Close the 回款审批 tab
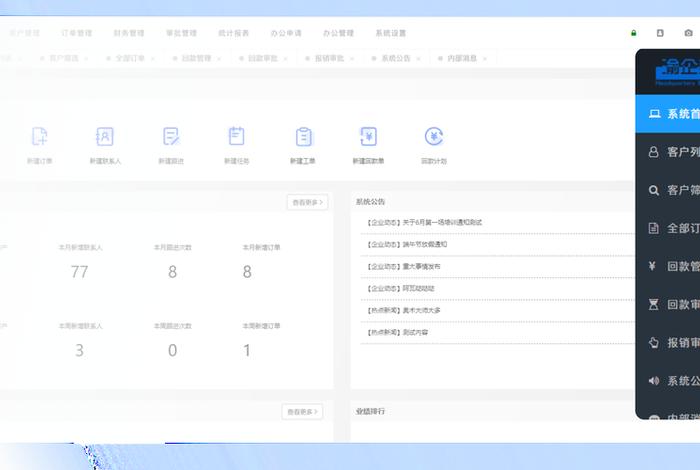The width and height of the screenshot is (700, 470). [x=285, y=59]
